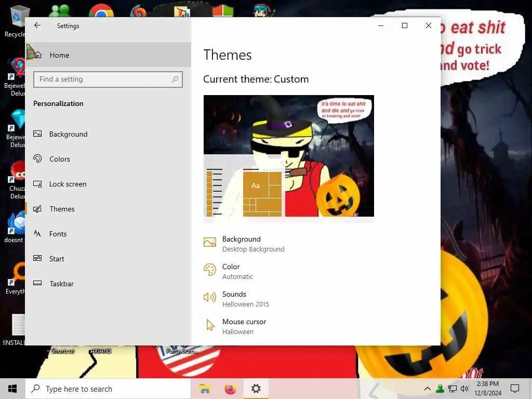
Task: Click the green person tray icon
Action: [x=440, y=389]
